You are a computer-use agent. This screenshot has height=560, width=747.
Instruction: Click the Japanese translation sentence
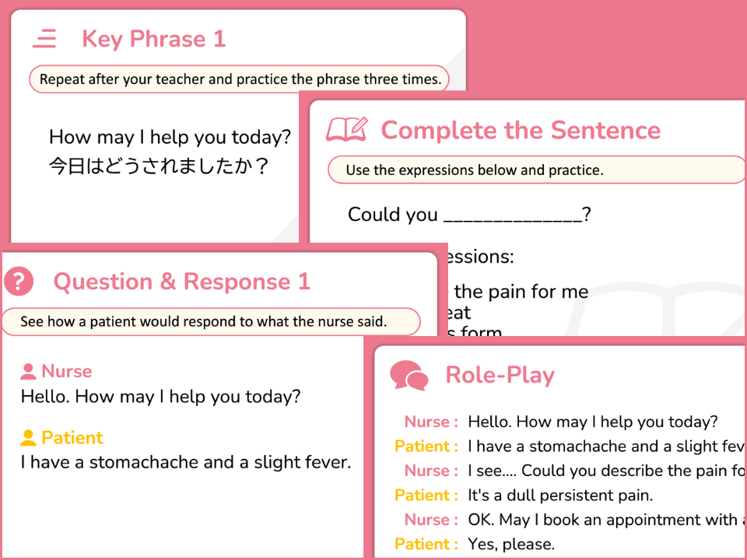159,166
